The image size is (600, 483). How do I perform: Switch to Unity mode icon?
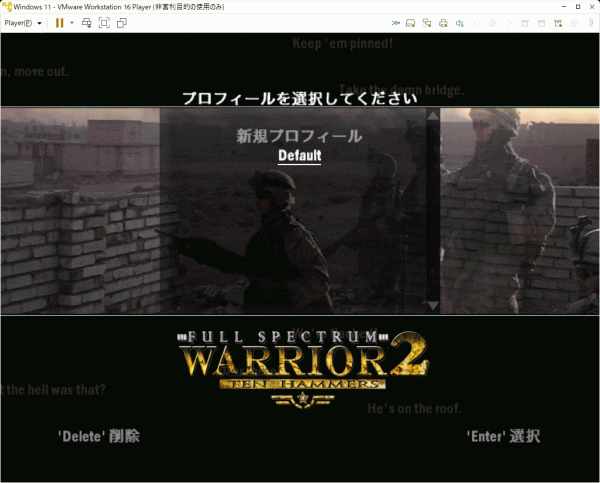tap(122, 23)
